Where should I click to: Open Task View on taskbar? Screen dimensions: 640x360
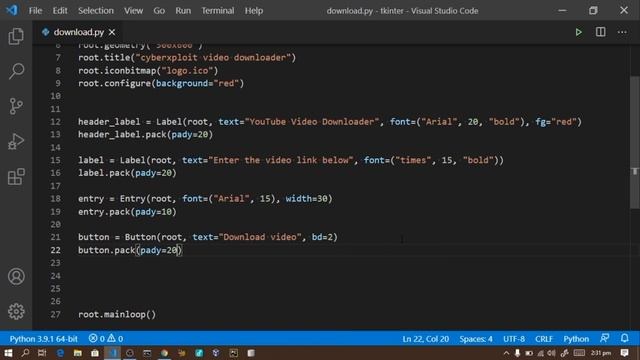coord(42,353)
